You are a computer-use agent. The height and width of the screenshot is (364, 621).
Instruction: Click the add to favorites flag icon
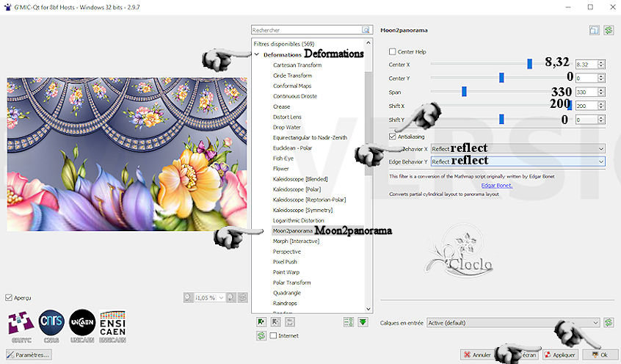(x=261, y=321)
